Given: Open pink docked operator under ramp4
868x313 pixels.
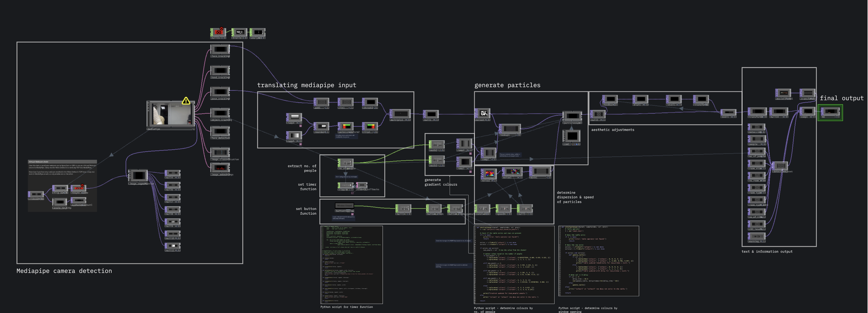Looking at the screenshot, I should pos(300,126).
